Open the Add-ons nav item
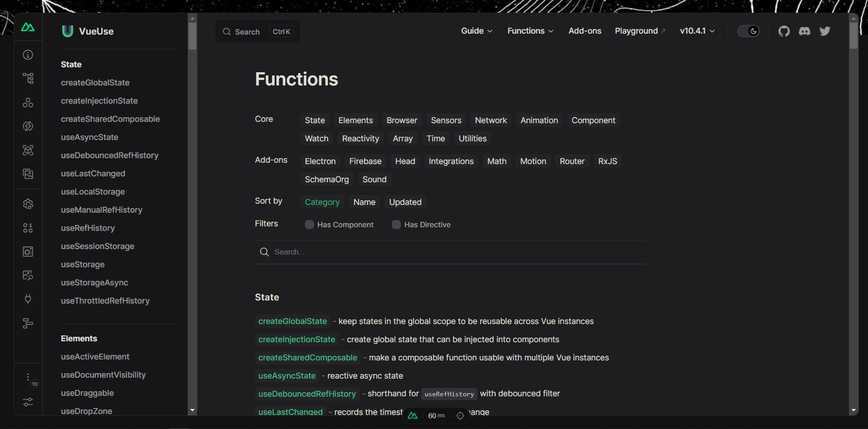The width and height of the screenshot is (868, 429). (585, 31)
